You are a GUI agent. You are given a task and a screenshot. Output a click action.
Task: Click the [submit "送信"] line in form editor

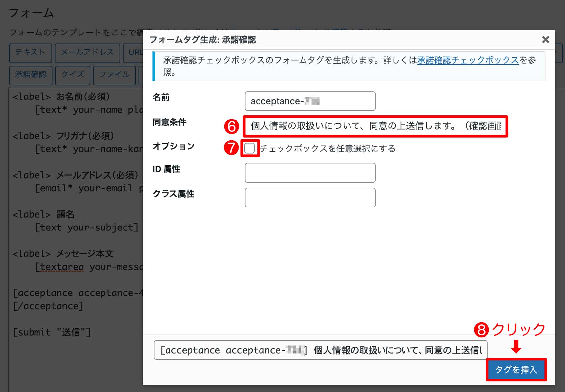pos(52,332)
